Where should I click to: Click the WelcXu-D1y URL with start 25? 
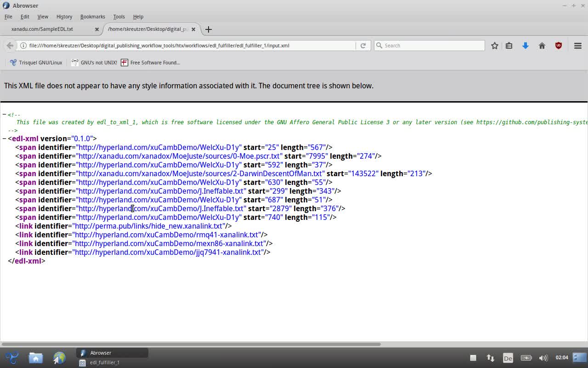click(159, 147)
